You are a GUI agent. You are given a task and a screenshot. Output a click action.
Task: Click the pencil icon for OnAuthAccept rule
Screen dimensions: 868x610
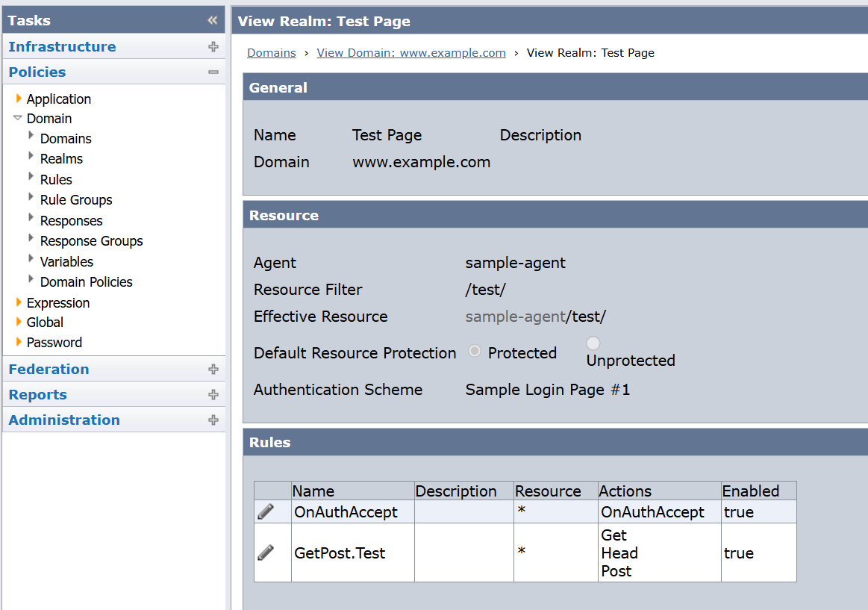[x=266, y=511]
